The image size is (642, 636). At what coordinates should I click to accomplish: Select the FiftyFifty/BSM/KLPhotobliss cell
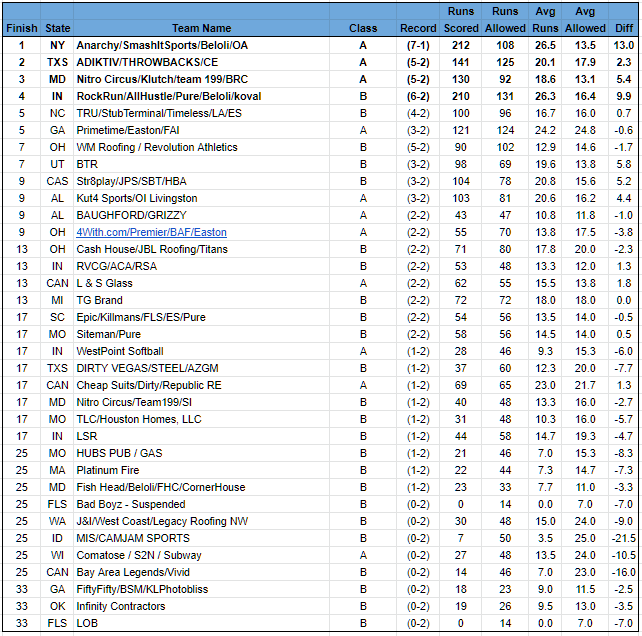click(x=201, y=589)
